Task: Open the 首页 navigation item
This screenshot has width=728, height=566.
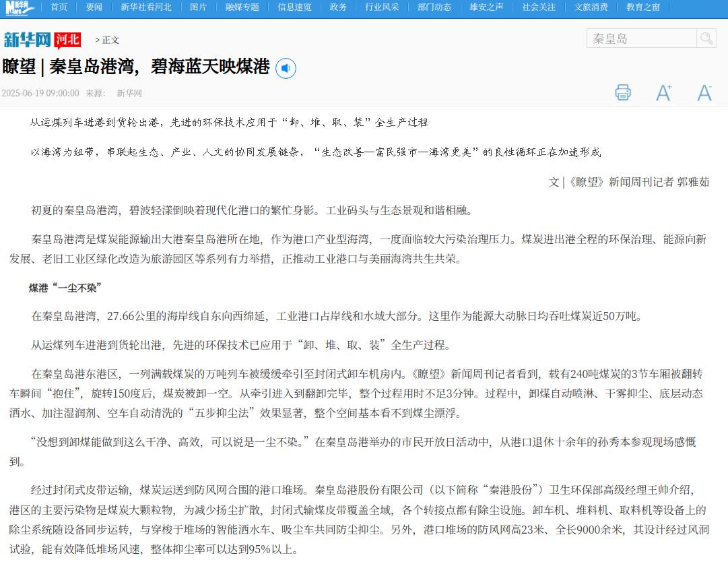Action: [x=59, y=7]
